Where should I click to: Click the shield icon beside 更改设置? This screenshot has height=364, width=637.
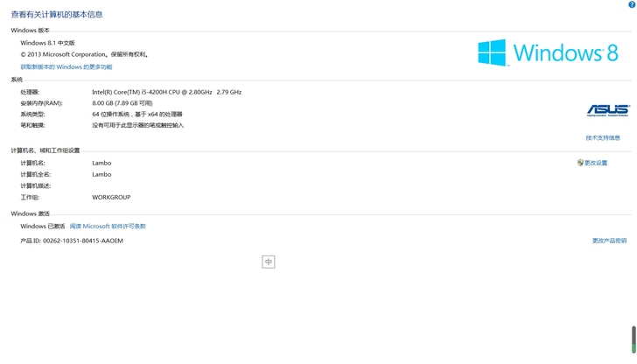580,163
